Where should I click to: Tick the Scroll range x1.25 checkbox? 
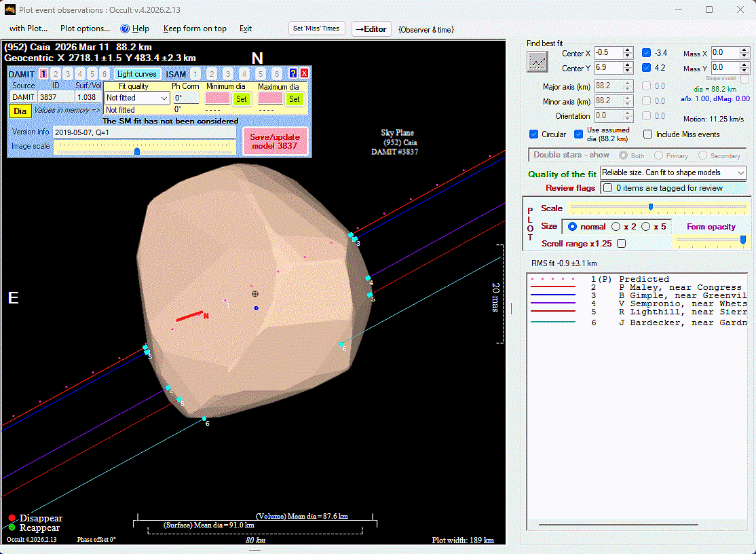621,244
